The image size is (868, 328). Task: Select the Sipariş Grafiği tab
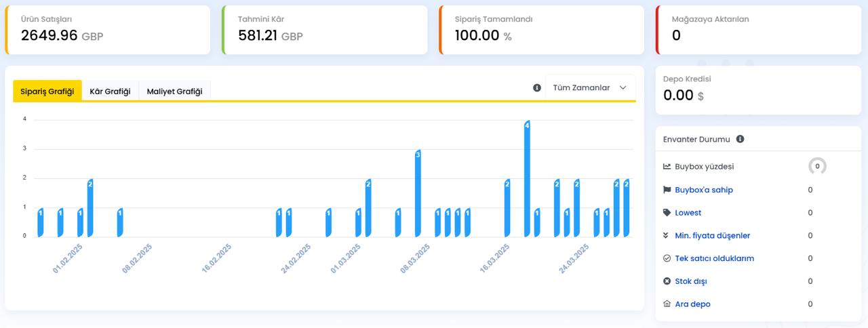click(x=47, y=91)
